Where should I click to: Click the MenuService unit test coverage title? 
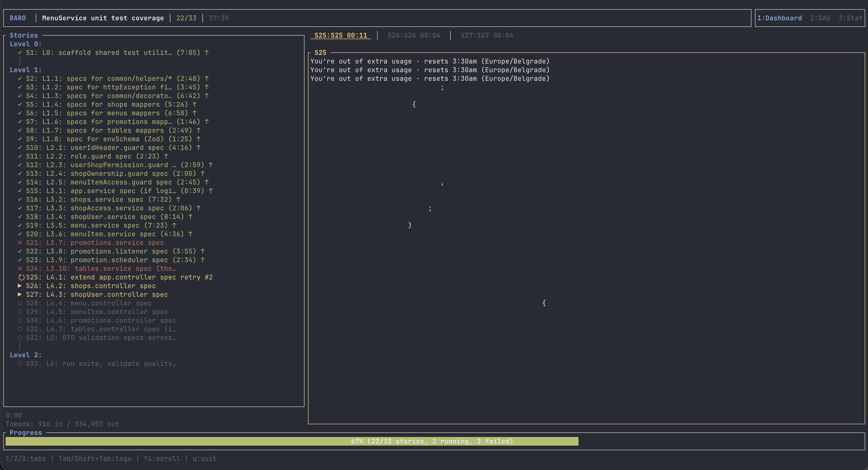(x=103, y=18)
